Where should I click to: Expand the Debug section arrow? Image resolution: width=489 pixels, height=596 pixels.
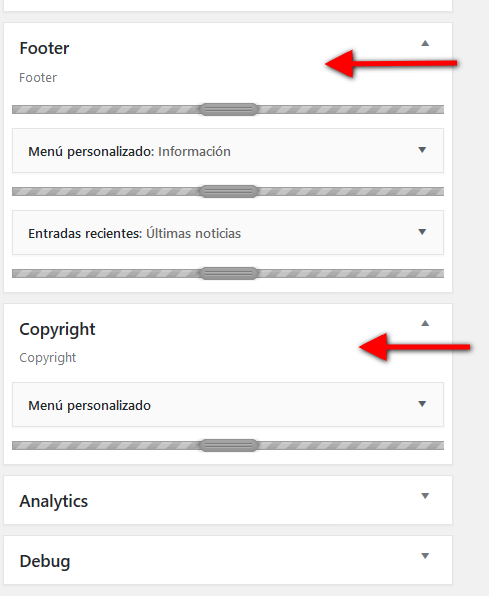point(425,556)
